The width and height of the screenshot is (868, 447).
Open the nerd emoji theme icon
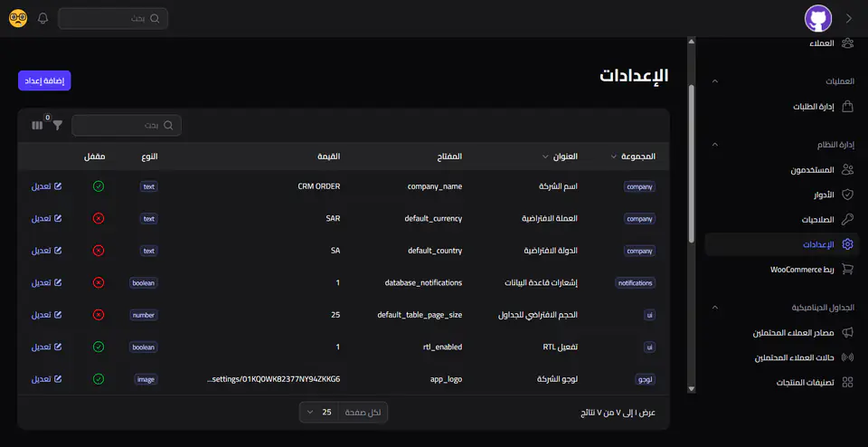(18, 18)
